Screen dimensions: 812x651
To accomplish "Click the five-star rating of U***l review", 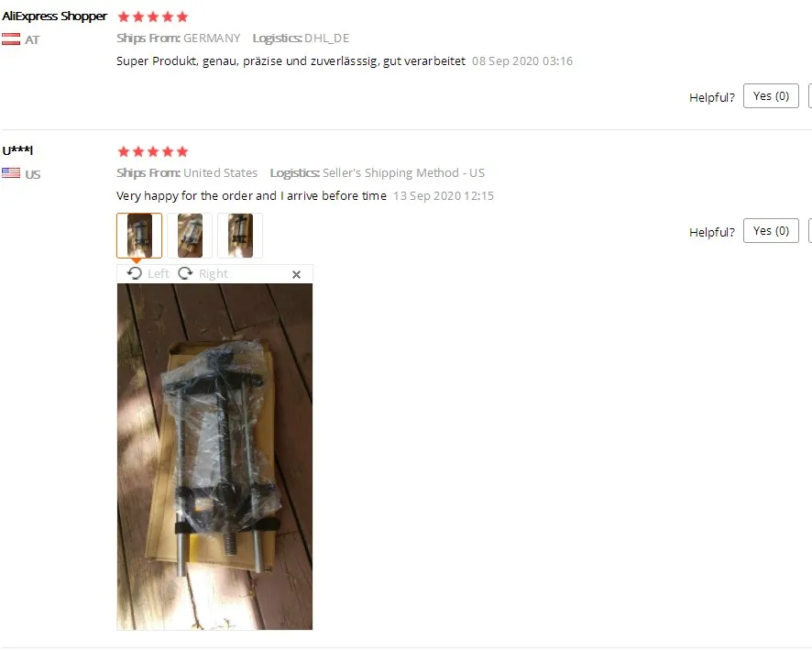I will (x=153, y=151).
